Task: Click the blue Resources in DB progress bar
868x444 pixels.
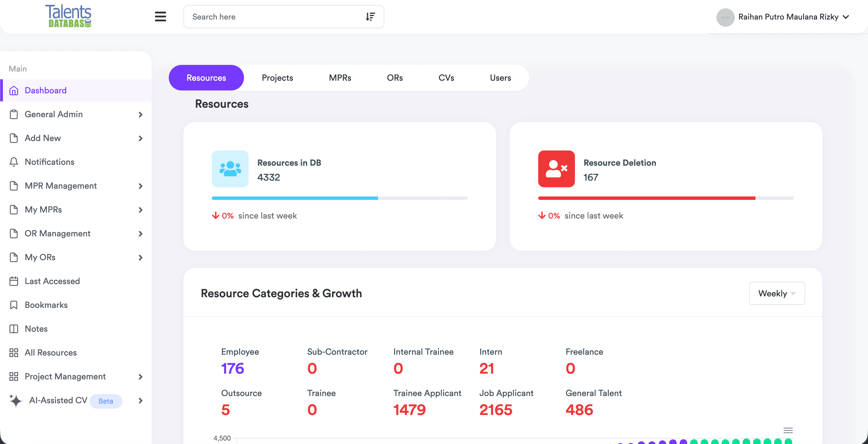Action: coord(295,198)
